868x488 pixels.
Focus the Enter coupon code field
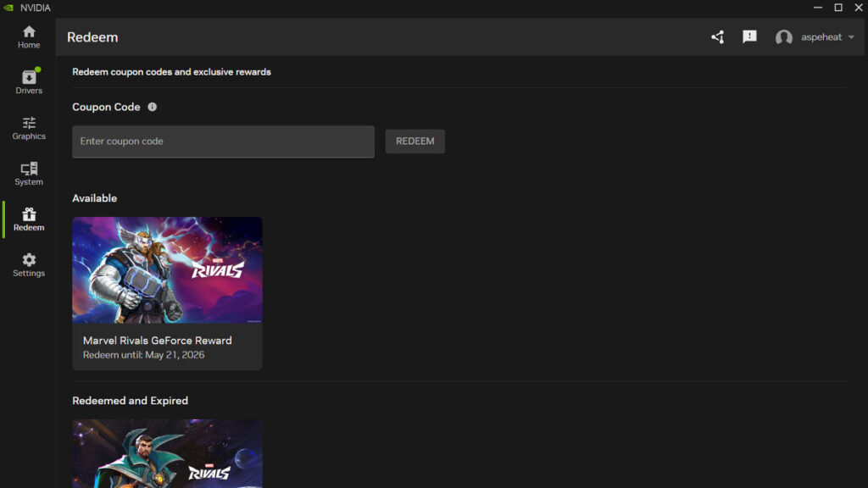click(223, 141)
